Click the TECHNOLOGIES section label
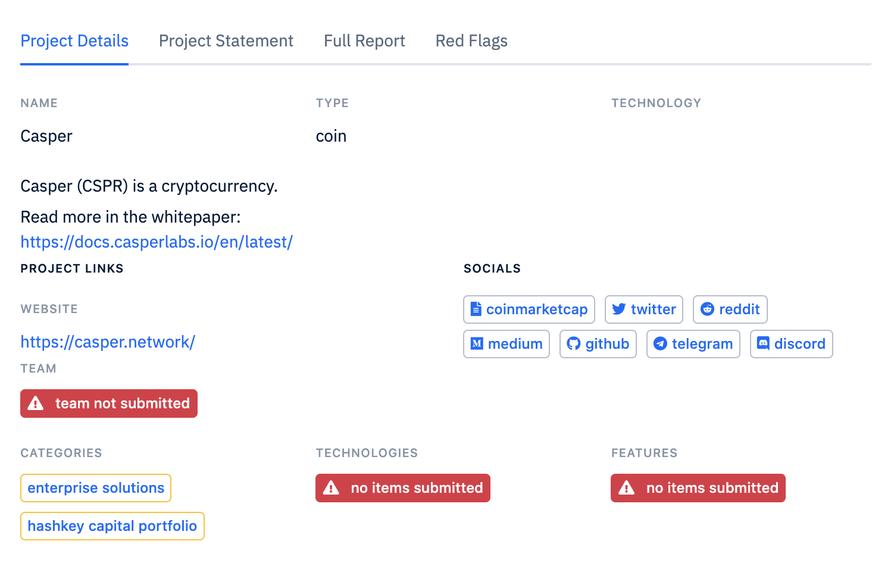The image size is (894, 588). (x=367, y=453)
